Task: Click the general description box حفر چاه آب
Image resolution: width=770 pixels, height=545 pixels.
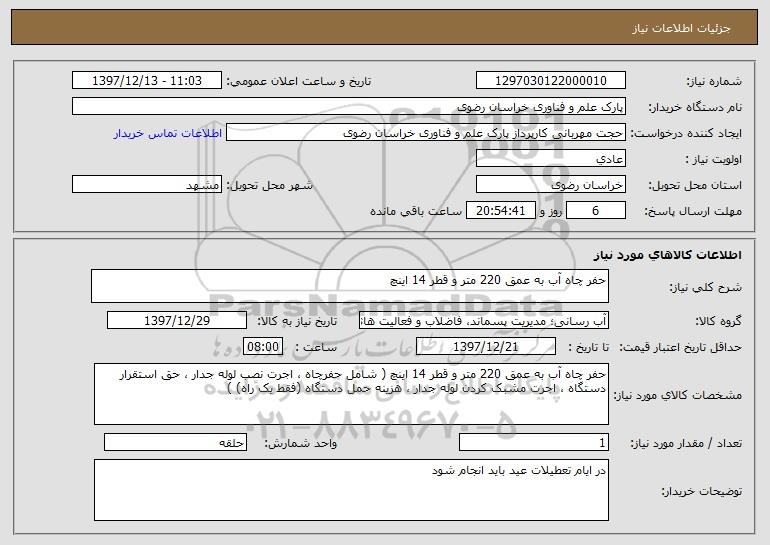Action: pyautogui.click(x=350, y=286)
